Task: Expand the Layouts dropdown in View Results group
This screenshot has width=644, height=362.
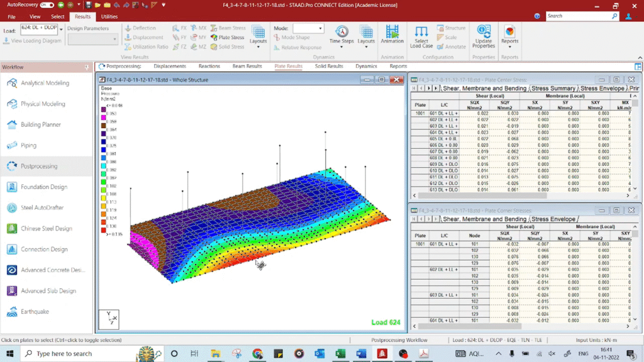Action: [x=258, y=47]
